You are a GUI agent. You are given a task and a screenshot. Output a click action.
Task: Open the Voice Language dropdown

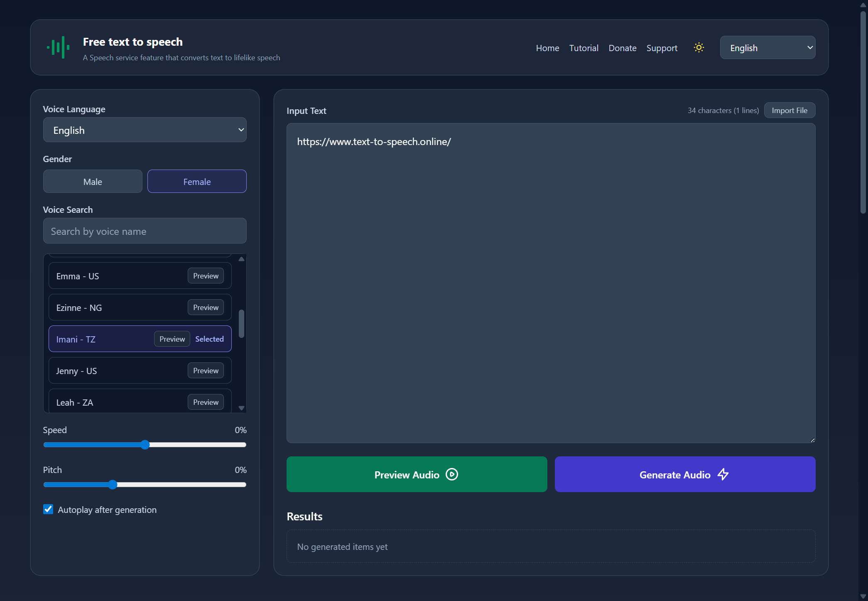(x=145, y=130)
